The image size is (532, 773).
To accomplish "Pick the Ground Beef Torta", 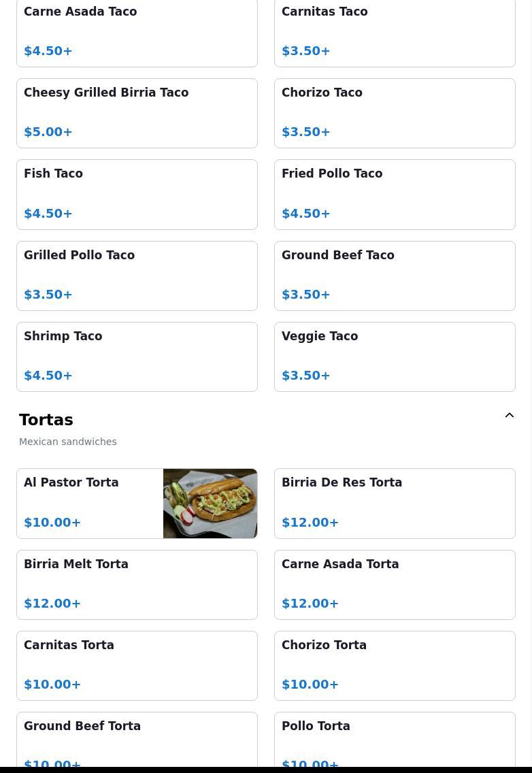I will pos(137,740).
